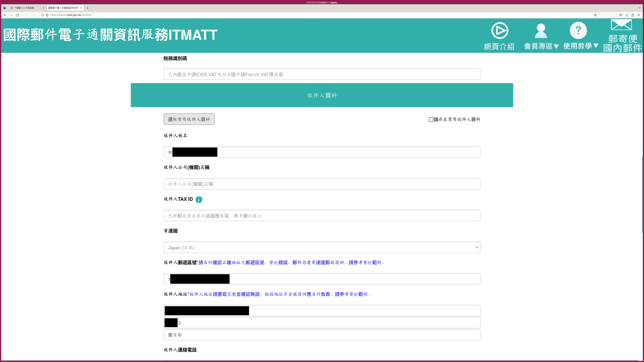Click the 網頁介紹 play icon
644x362 pixels.
(499, 31)
